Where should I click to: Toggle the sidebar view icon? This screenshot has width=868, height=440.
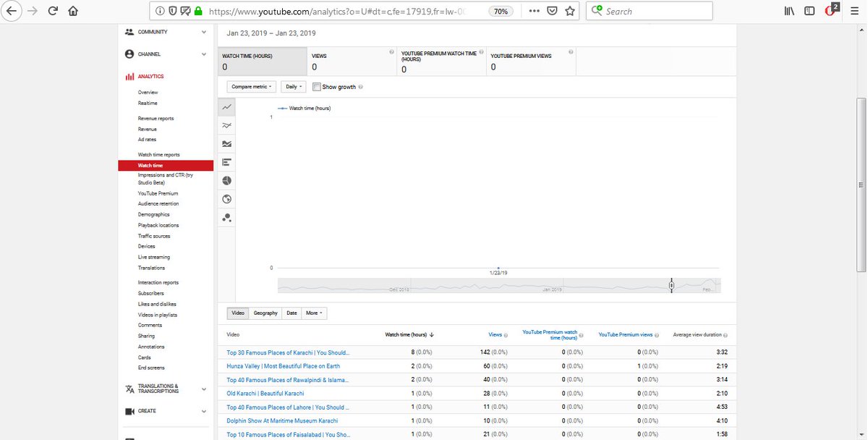809,11
